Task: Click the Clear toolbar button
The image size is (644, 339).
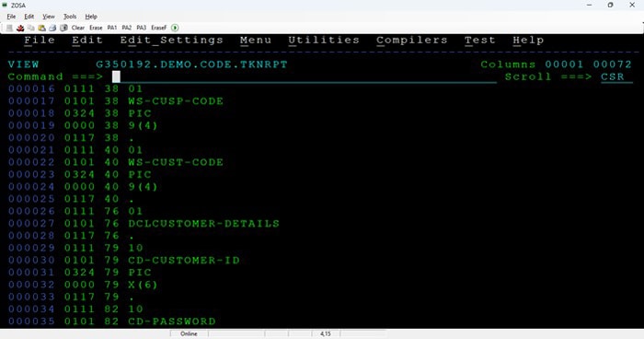Action: [78, 28]
